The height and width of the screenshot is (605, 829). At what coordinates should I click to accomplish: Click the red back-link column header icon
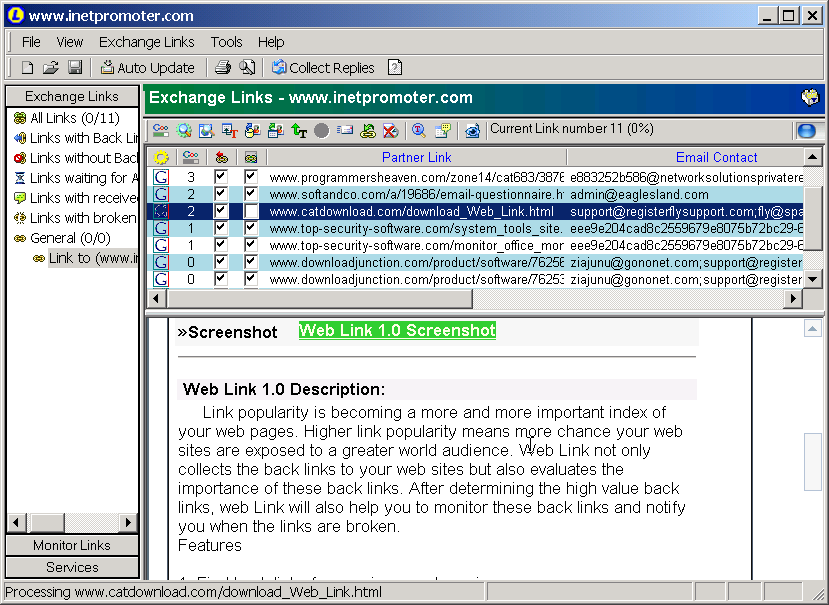coord(222,157)
